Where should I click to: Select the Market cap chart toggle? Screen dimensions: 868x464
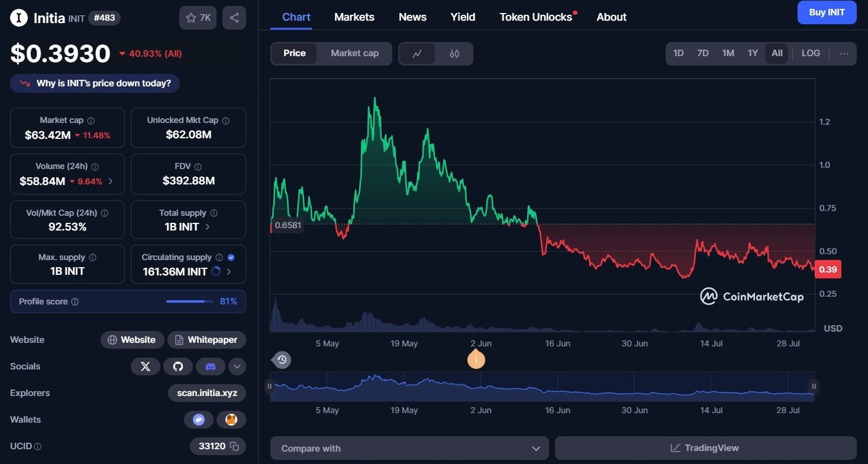(x=354, y=53)
